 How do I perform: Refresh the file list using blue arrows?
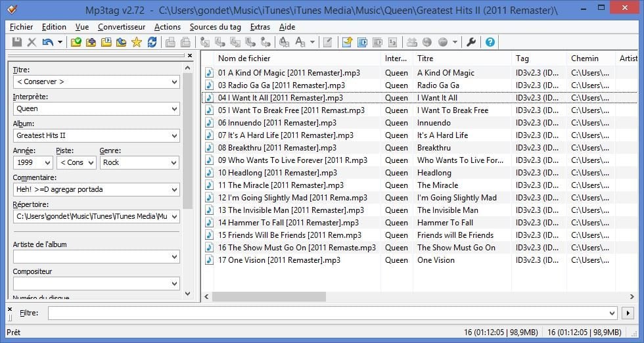(x=152, y=42)
